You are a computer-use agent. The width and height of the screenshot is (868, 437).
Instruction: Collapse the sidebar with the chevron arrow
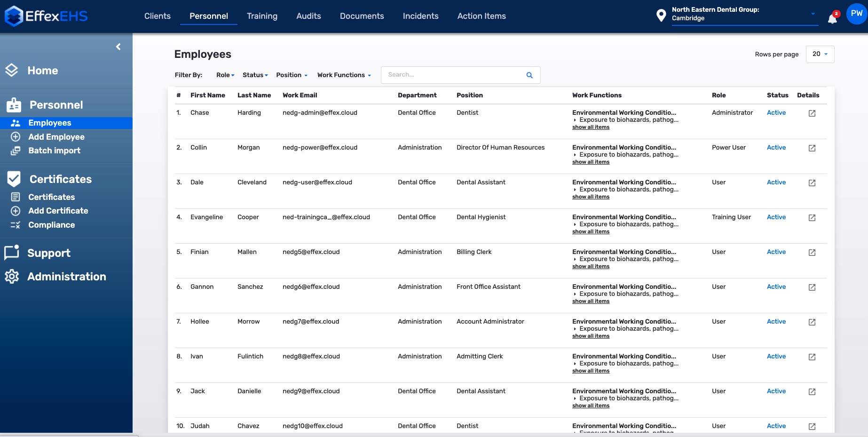coord(118,47)
